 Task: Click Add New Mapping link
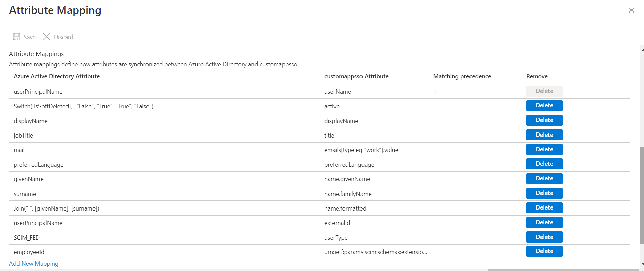click(x=34, y=264)
